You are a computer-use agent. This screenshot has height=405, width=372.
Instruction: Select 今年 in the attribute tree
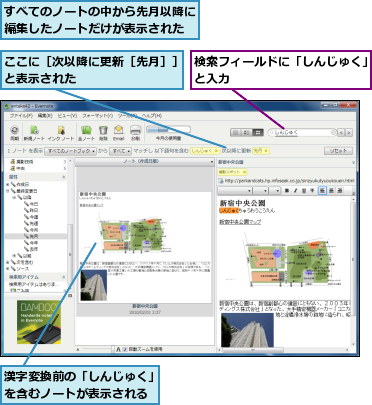click(34, 243)
